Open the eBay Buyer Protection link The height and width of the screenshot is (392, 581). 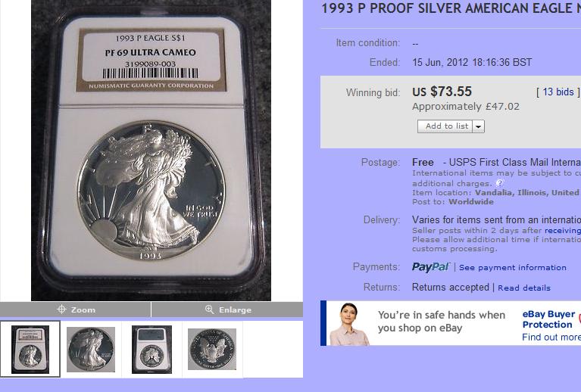[548, 319]
